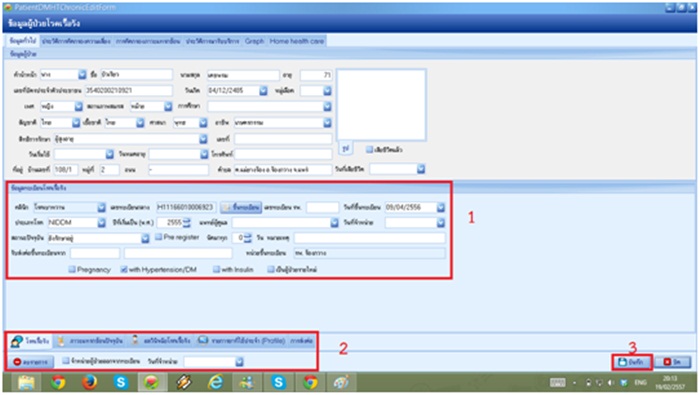700x395 pixels.
Task: Tick the deceased checkbox beside the photo button
Action: pyautogui.click(x=369, y=150)
